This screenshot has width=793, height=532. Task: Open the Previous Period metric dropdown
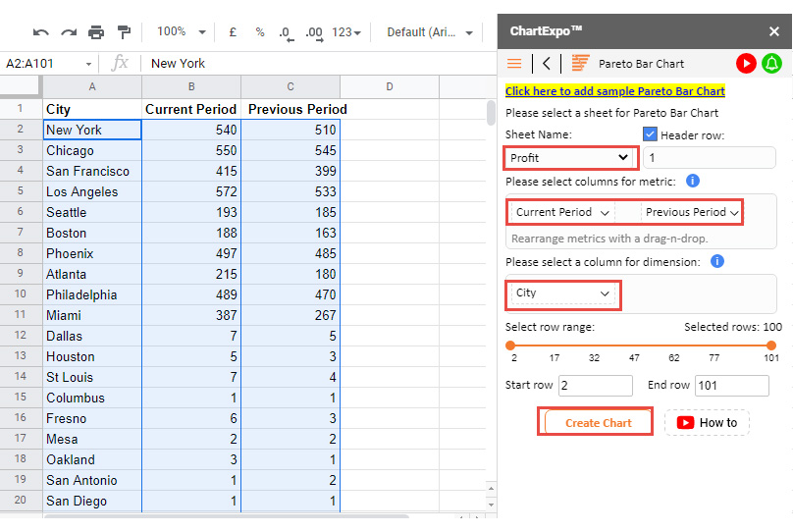pyautogui.click(x=691, y=212)
